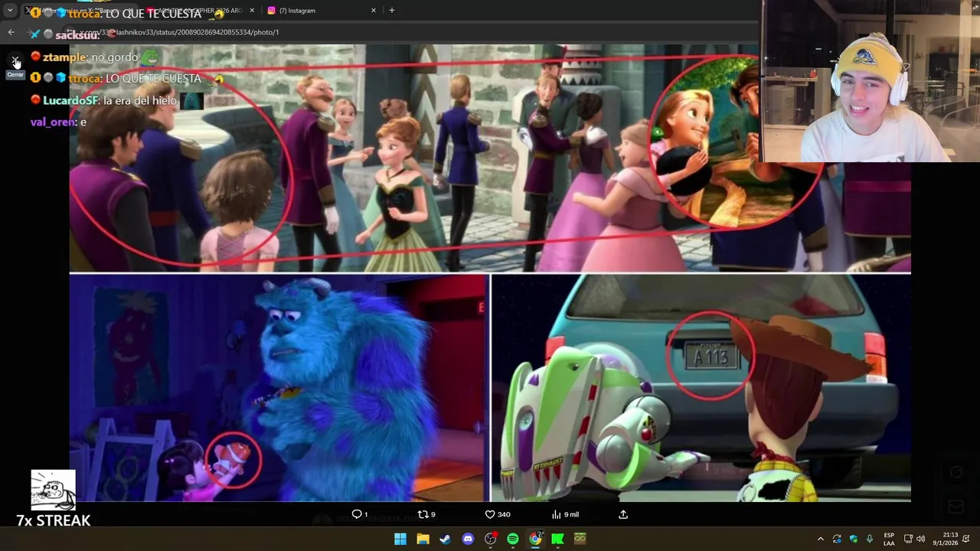Open Windows Security shield in tray
The width and height of the screenshot is (980, 551).
854,539
